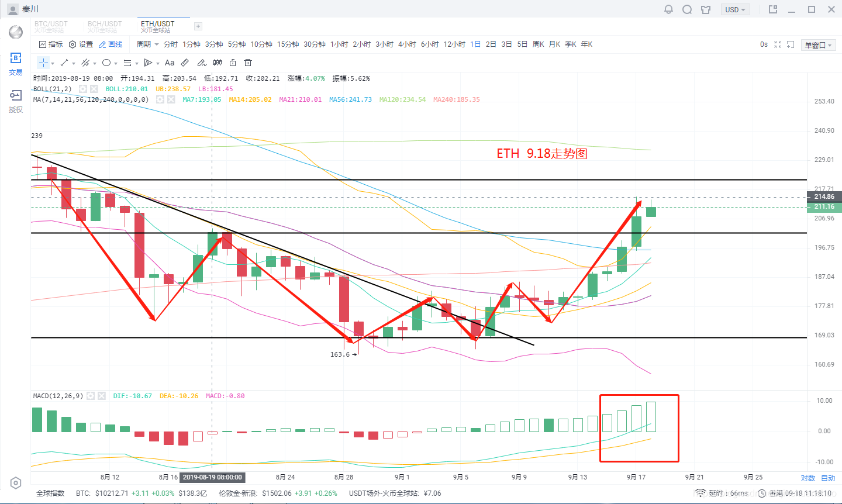Open the USD currency dropdown
This screenshot has width=842, height=504.
[735, 9]
